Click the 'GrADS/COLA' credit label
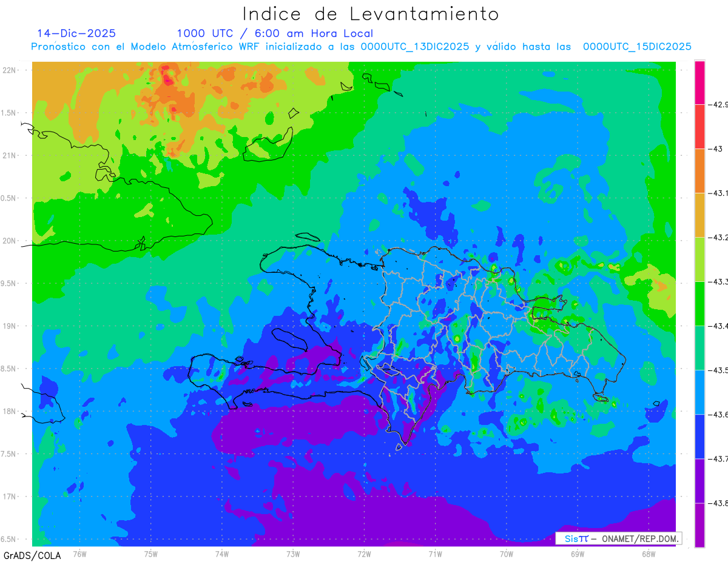The height and width of the screenshot is (562, 728). 32,555
